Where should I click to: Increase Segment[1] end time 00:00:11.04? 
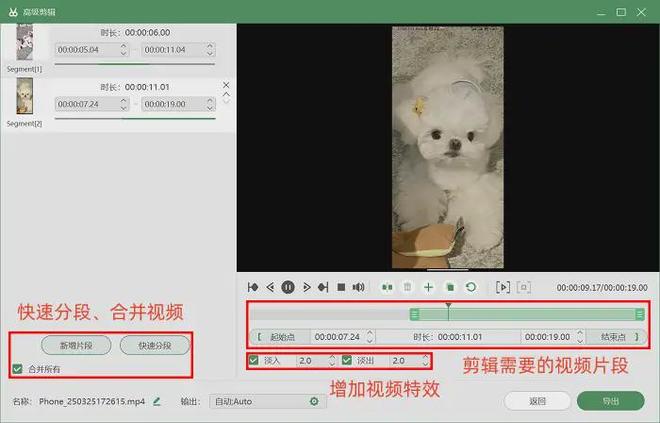pos(210,46)
